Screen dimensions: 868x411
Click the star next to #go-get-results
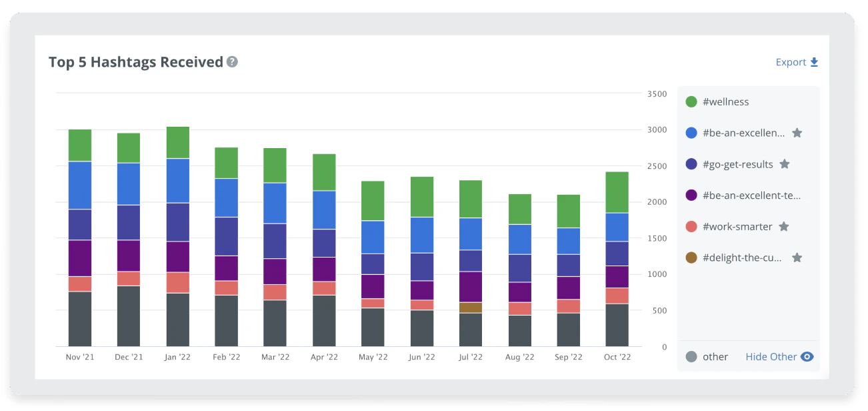[x=785, y=164]
